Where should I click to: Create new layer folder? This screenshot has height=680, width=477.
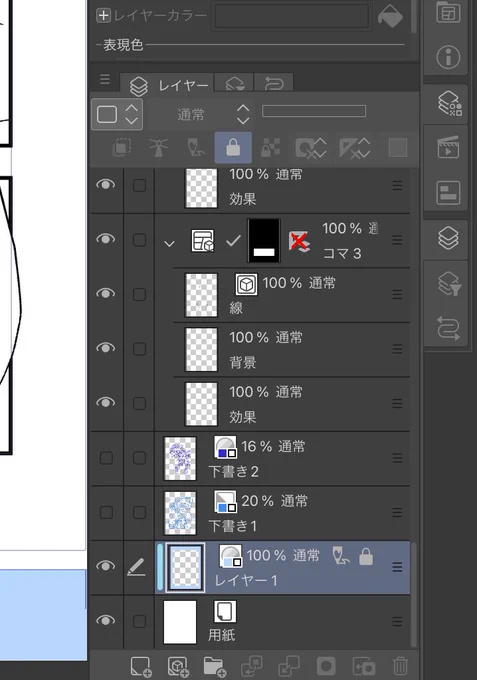pyautogui.click(x=214, y=666)
